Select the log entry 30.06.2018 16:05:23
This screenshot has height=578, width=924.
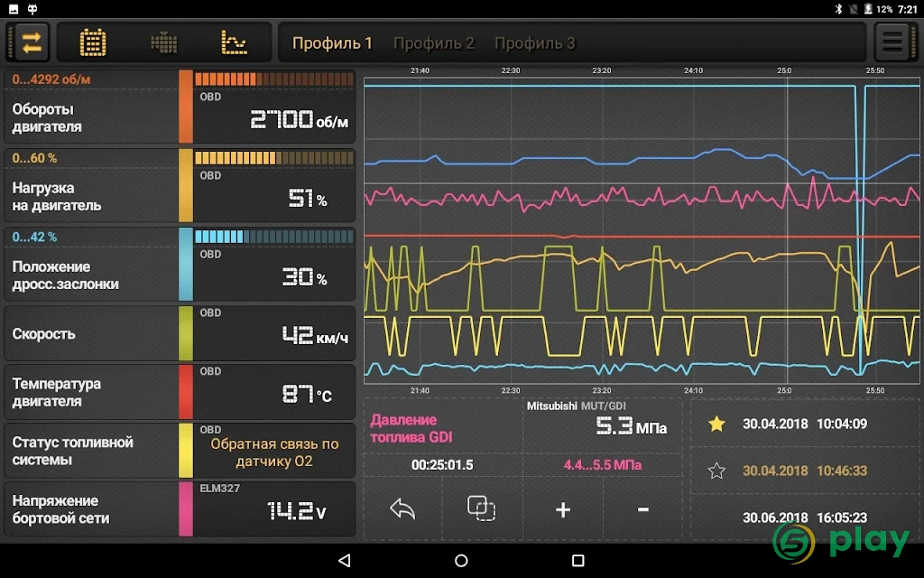coord(805,517)
